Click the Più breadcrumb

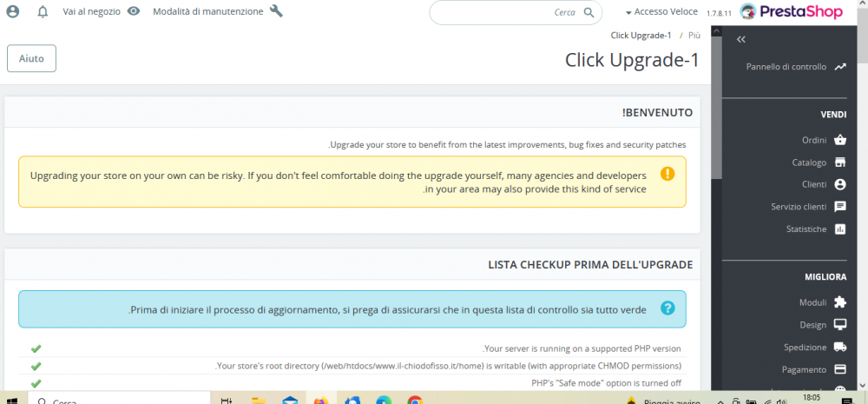(694, 36)
